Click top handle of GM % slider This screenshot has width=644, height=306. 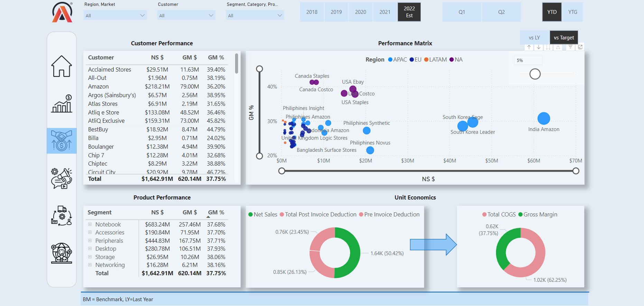tap(259, 69)
